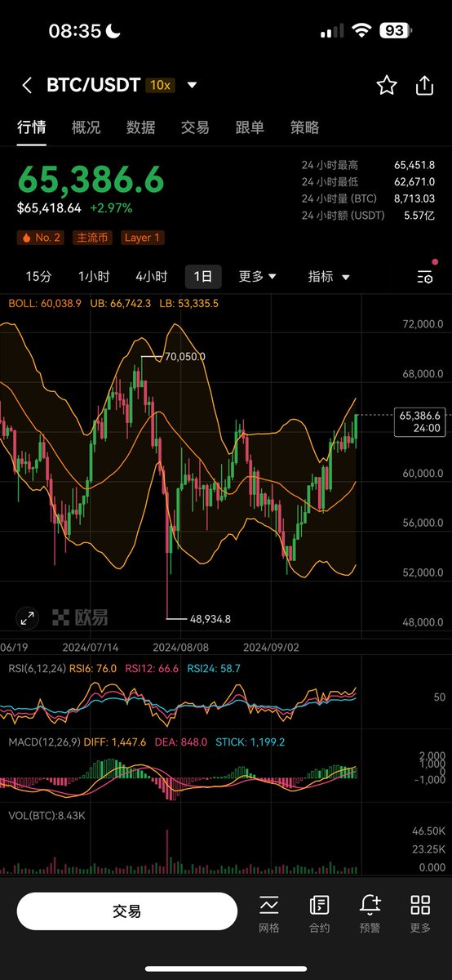The image size is (452, 980).
Task: Tap the RSI24: 58.7 value
Action: pyautogui.click(x=214, y=668)
